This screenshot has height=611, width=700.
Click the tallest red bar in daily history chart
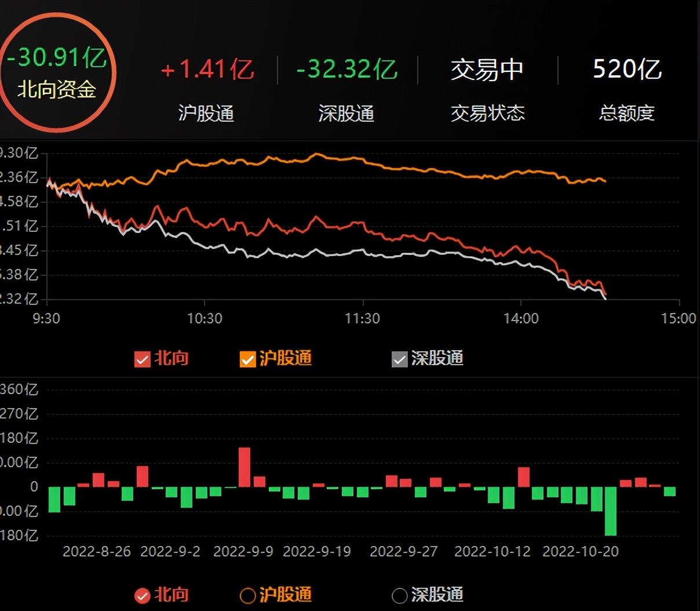click(x=245, y=467)
